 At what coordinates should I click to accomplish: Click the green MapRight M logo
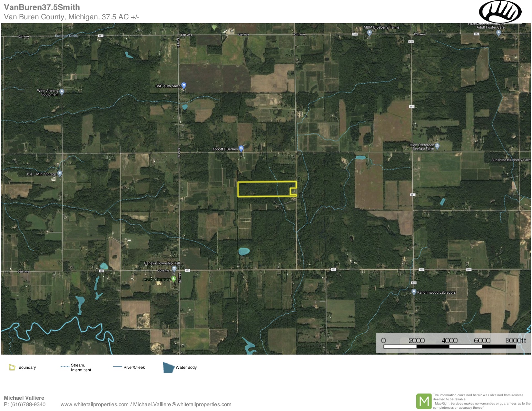click(x=424, y=401)
